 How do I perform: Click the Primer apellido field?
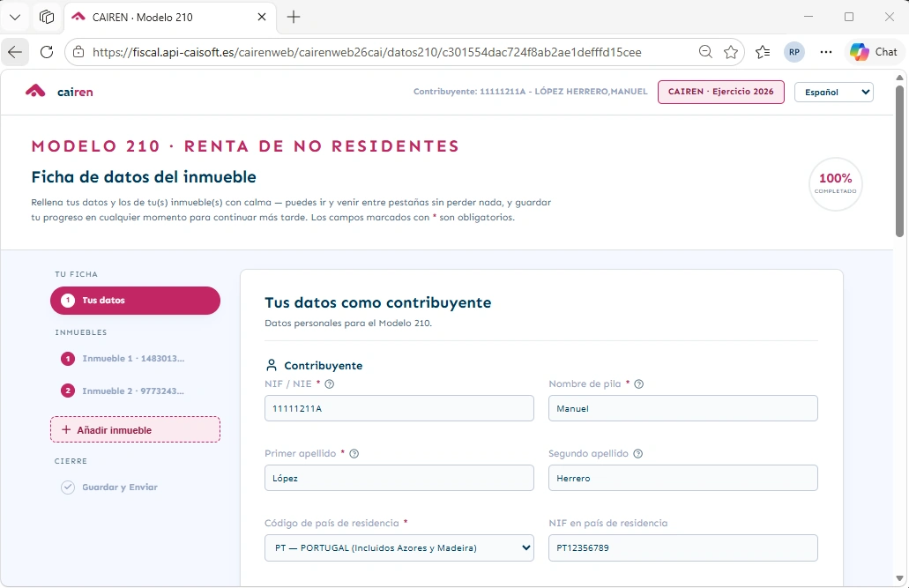click(x=399, y=478)
